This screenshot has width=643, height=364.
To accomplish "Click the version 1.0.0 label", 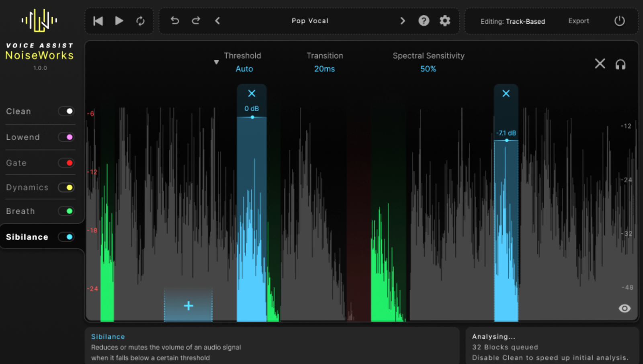I will (x=40, y=68).
